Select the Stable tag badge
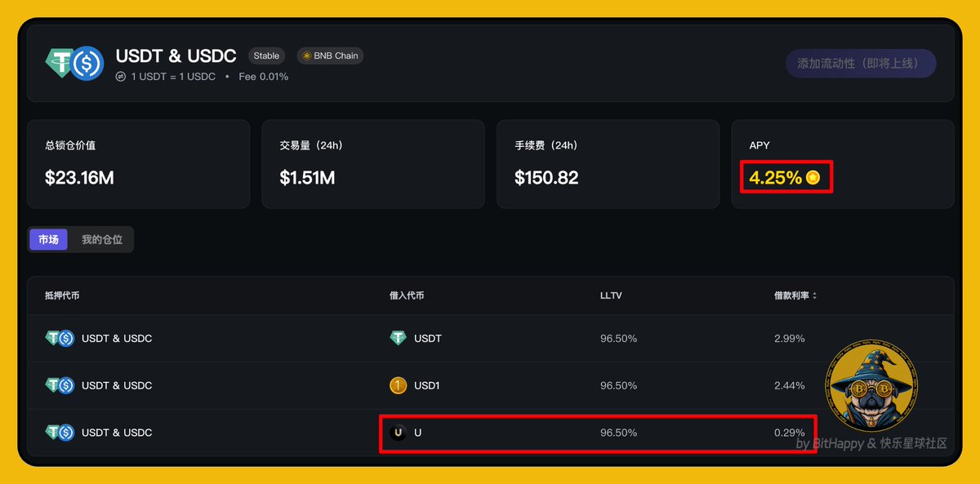The image size is (980, 484). point(266,56)
